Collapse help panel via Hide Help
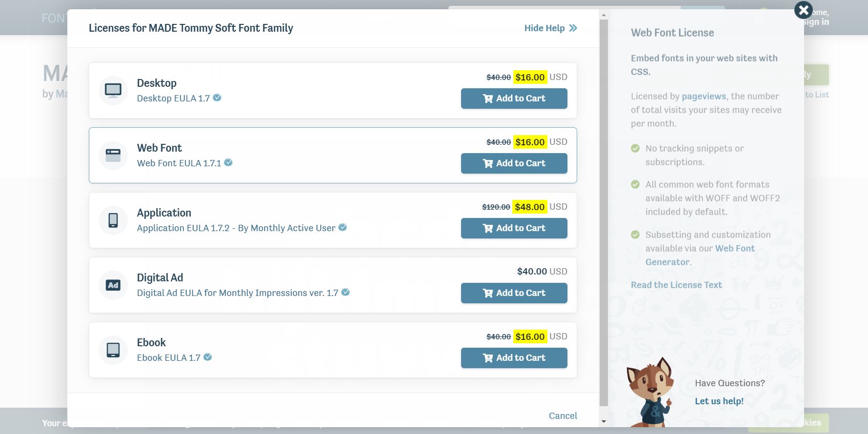 click(550, 28)
